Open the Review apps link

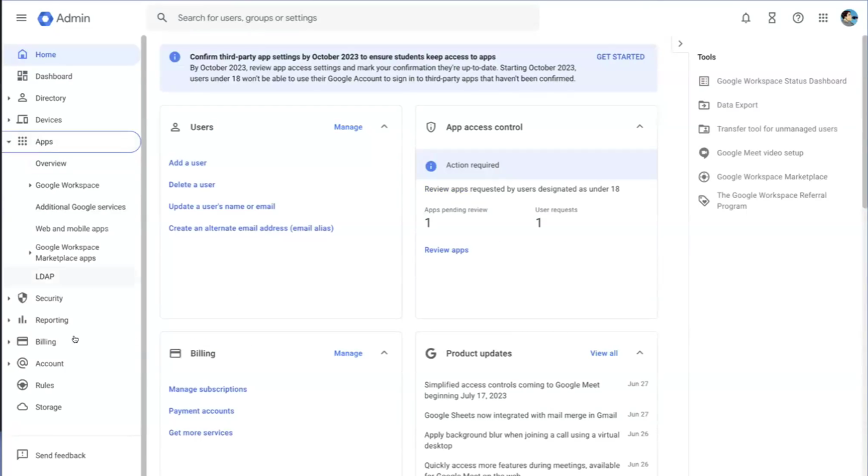pos(446,250)
